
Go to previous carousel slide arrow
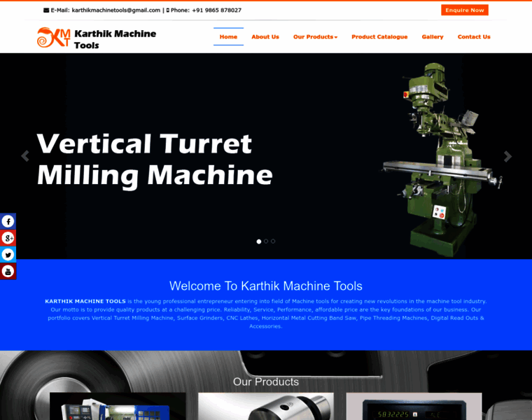[x=25, y=156]
